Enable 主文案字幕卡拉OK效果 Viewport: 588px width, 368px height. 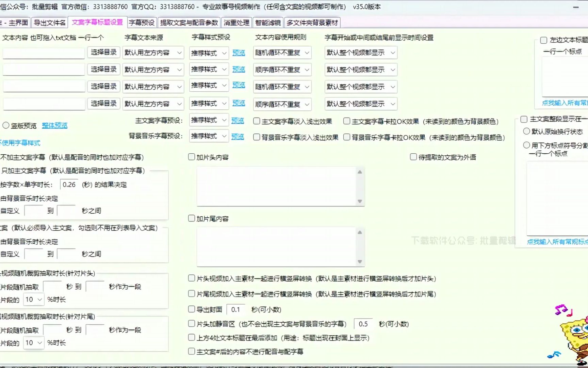[x=347, y=121]
